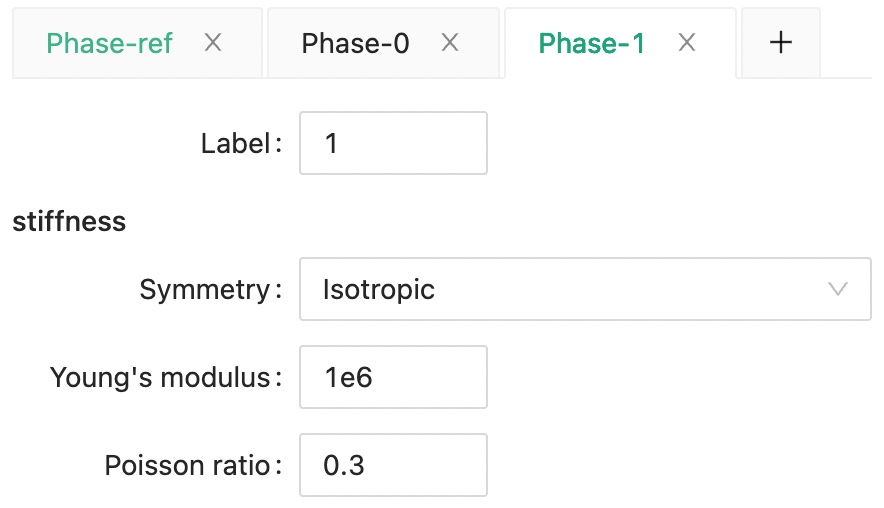
Task: Select the Phase-1 tab label
Action: pyautogui.click(x=591, y=43)
